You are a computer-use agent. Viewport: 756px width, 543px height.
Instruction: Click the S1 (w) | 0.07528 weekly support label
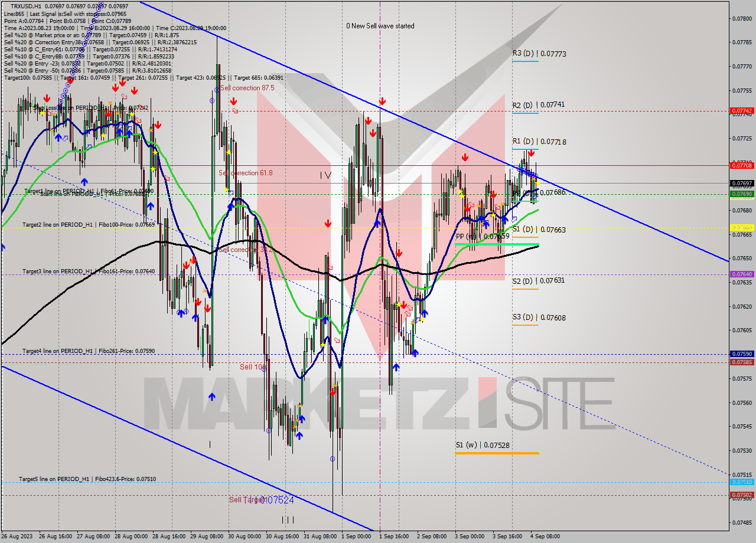[x=483, y=445]
